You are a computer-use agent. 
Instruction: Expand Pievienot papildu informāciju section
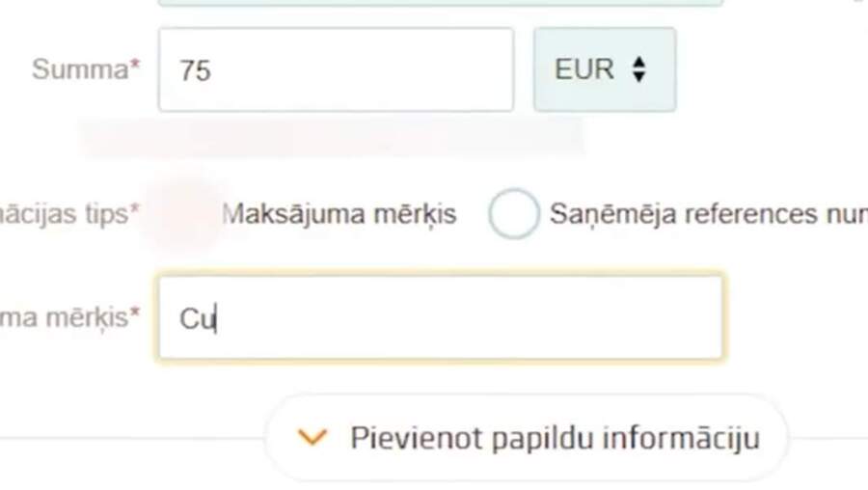(527, 438)
